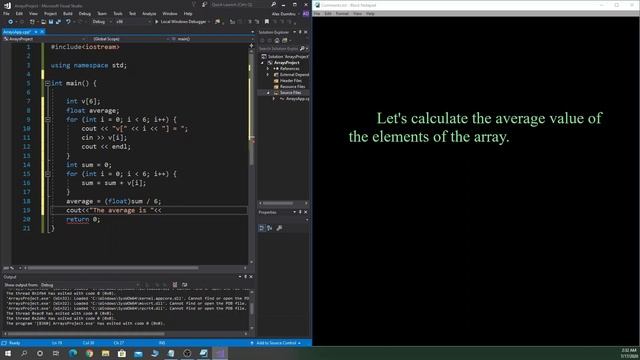Open the Show output from dropdown
The height and width of the screenshot is (360, 640).
coord(90,285)
